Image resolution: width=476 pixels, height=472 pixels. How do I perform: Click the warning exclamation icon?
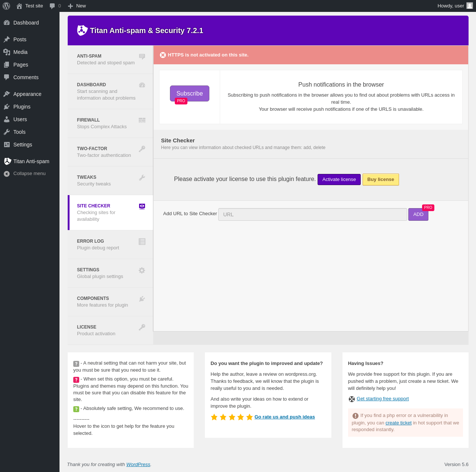pos(356,416)
